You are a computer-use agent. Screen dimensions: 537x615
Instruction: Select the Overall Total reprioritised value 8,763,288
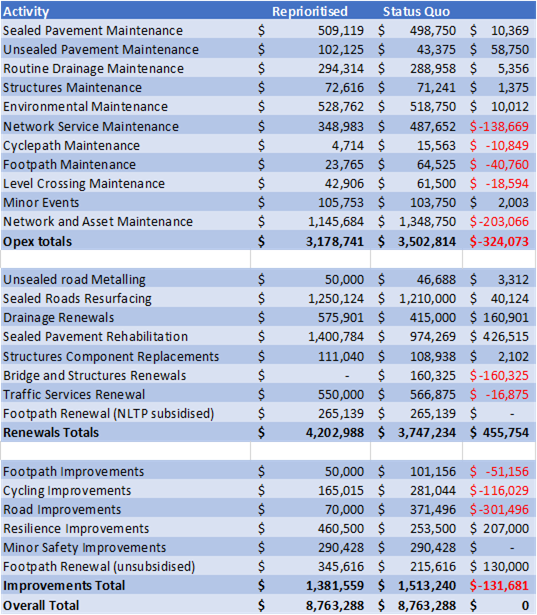click(x=335, y=606)
